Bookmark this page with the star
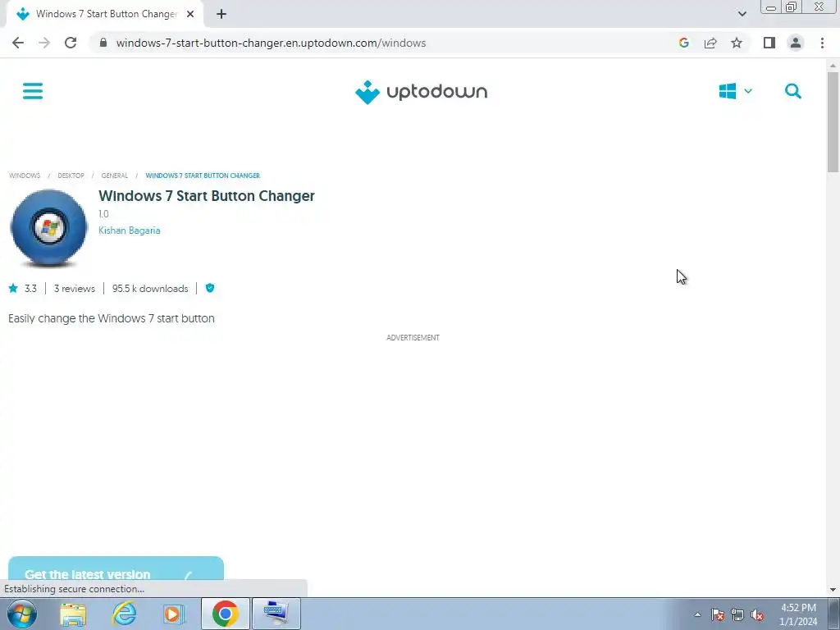The height and width of the screenshot is (630, 840). [x=737, y=43]
